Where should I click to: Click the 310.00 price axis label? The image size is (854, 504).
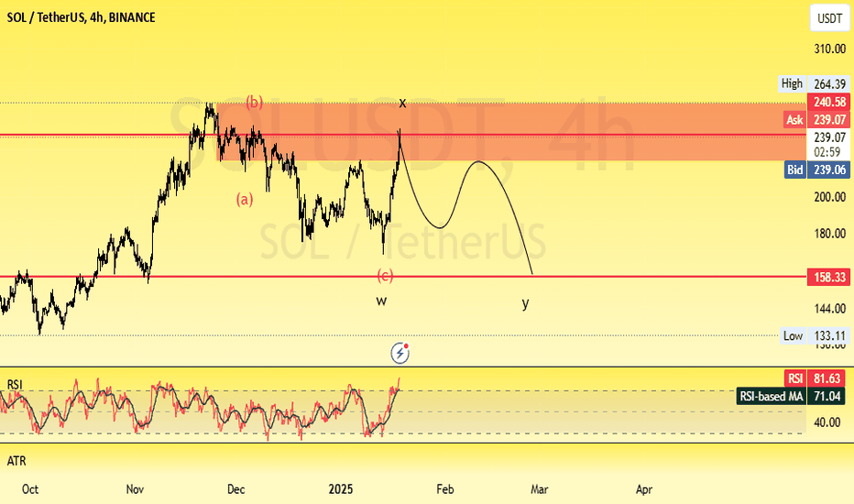[829, 49]
